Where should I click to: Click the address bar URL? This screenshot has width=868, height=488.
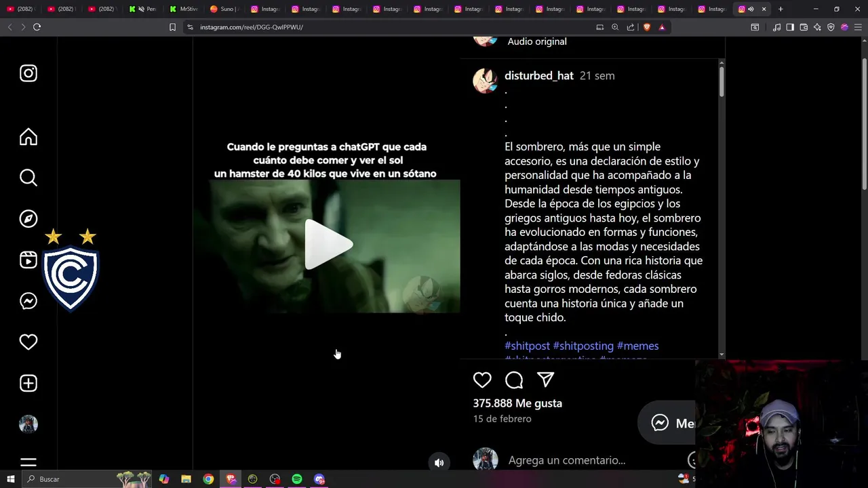[x=252, y=27]
